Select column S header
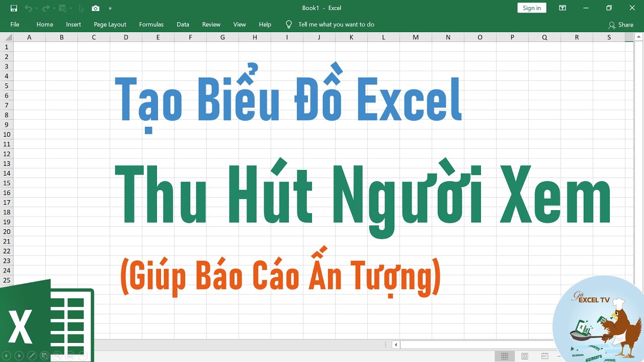Image resolution: width=644 pixels, height=362 pixels. point(609,37)
